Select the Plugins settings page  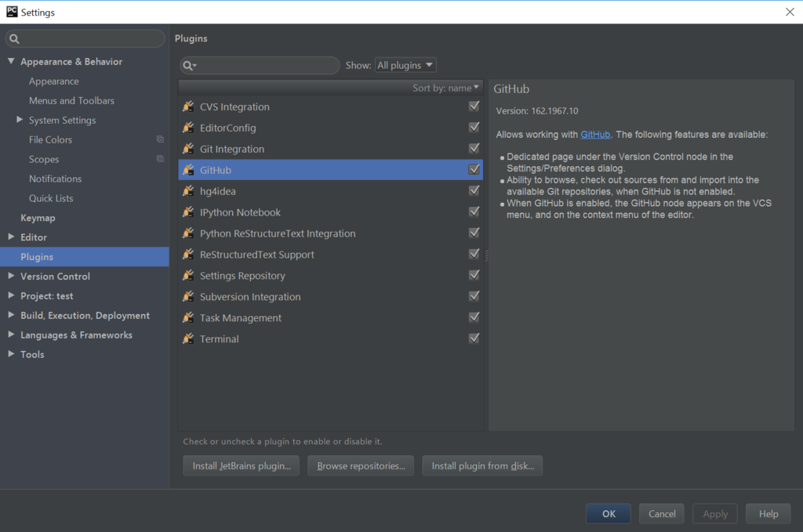tap(85, 257)
